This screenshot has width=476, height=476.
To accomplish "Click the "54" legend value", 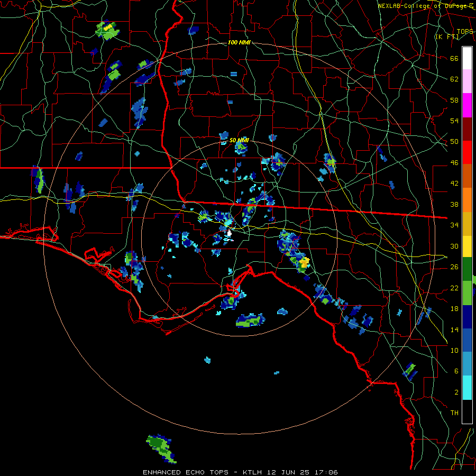I will (454, 121).
